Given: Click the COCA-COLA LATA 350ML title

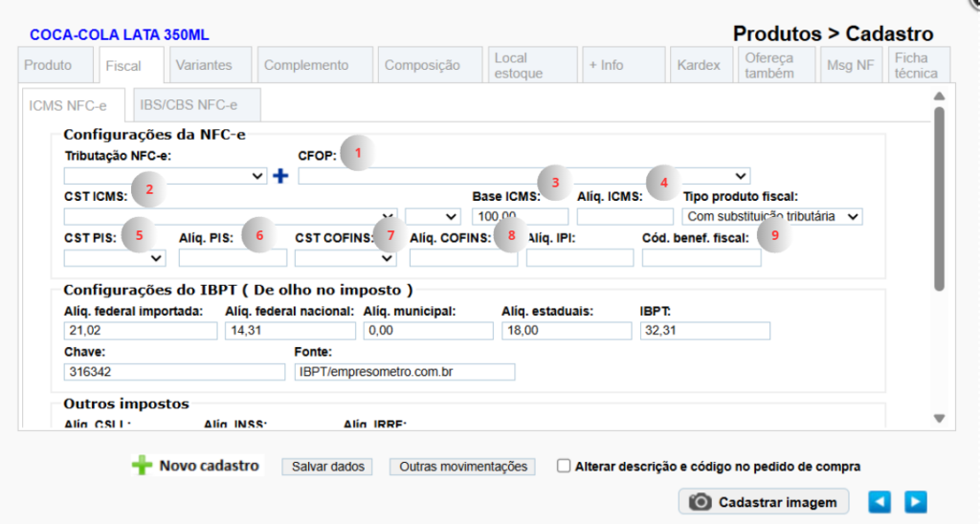Looking at the screenshot, I should [x=120, y=35].
